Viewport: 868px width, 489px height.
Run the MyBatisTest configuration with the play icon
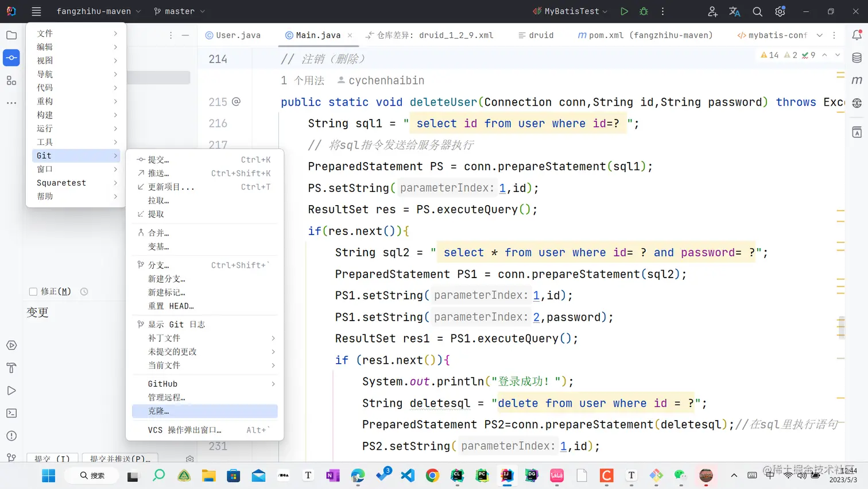(x=624, y=11)
